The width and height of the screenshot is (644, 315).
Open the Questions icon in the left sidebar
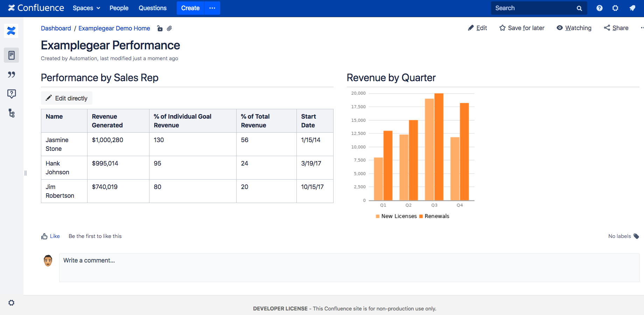(11, 94)
